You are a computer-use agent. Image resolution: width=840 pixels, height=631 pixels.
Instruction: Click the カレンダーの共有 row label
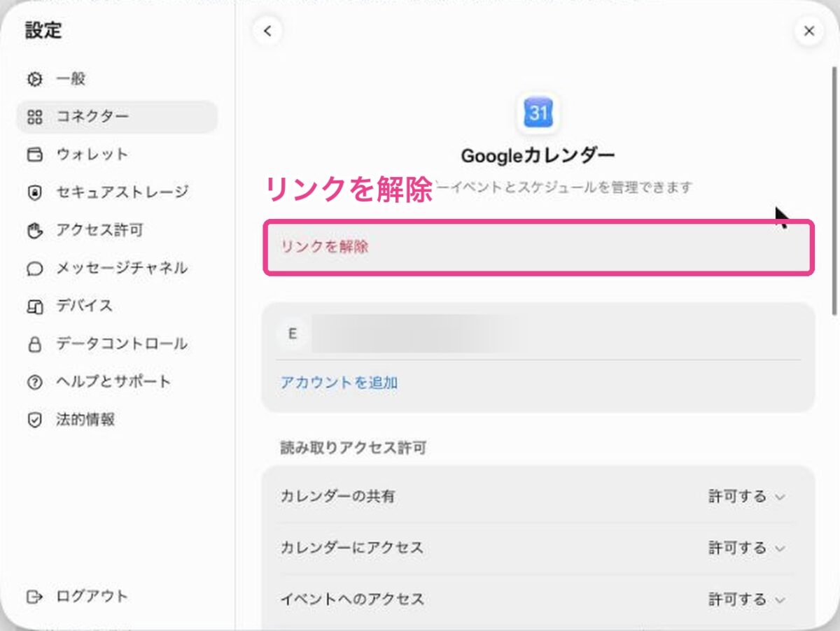point(337,497)
